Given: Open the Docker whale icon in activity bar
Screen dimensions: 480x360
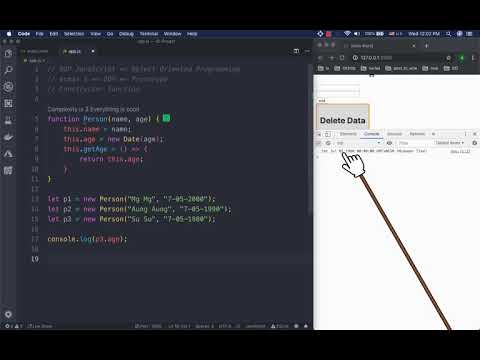Looking at the screenshot, I should (x=8, y=137).
